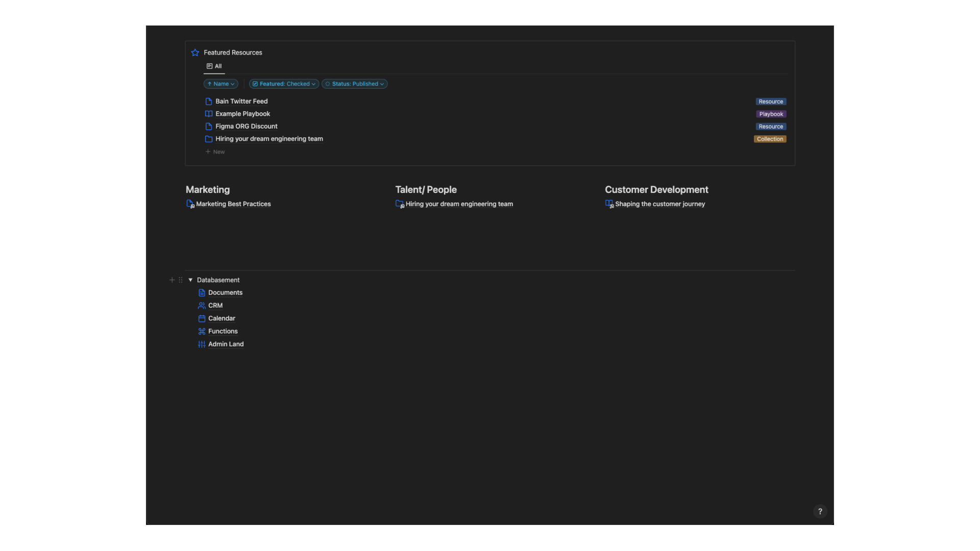Click the purple Playbook tag
The image size is (980, 551).
[771, 114]
